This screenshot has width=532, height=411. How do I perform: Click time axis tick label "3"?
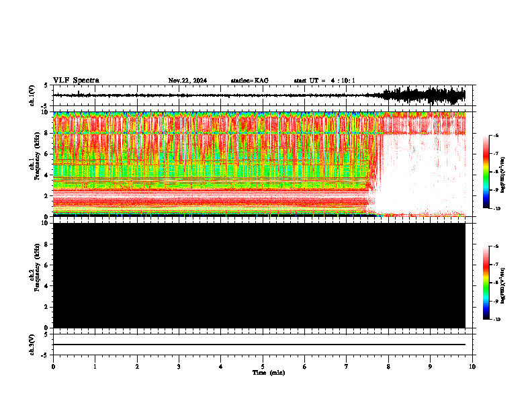[x=179, y=367]
